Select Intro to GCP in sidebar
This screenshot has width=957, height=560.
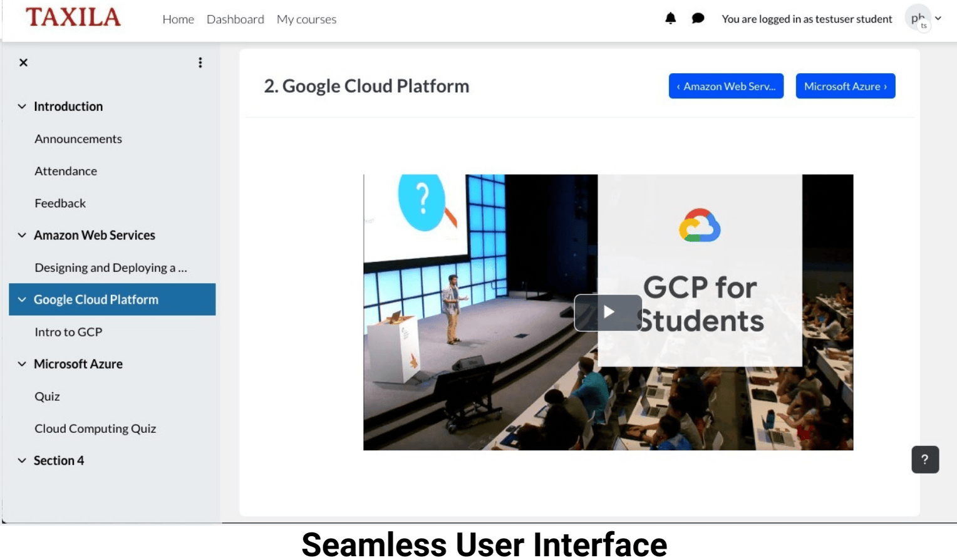[68, 332]
